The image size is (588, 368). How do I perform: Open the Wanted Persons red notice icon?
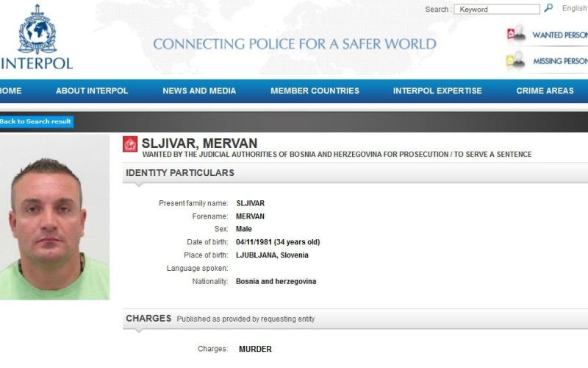click(516, 33)
